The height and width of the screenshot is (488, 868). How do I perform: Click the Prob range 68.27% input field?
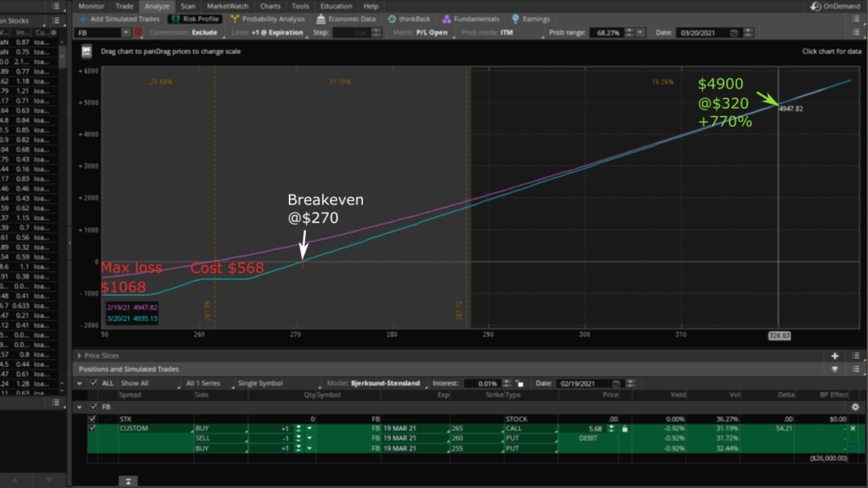pos(607,33)
